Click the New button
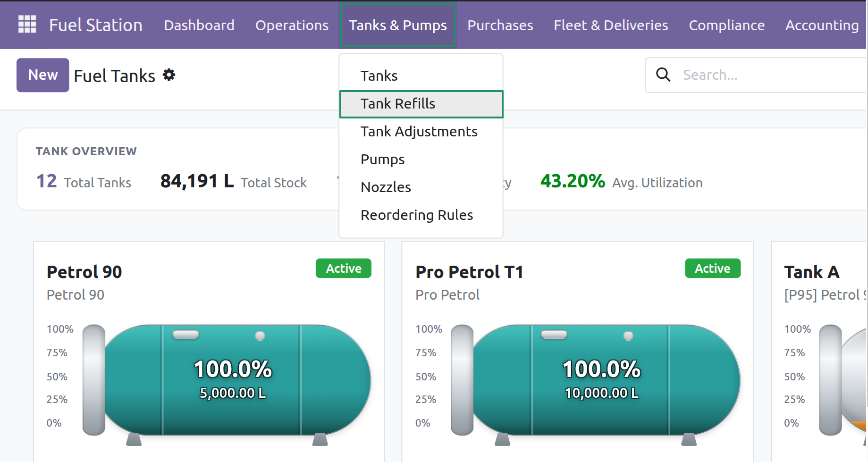Image resolution: width=868 pixels, height=462 pixels. pyautogui.click(x=43, y=75)
